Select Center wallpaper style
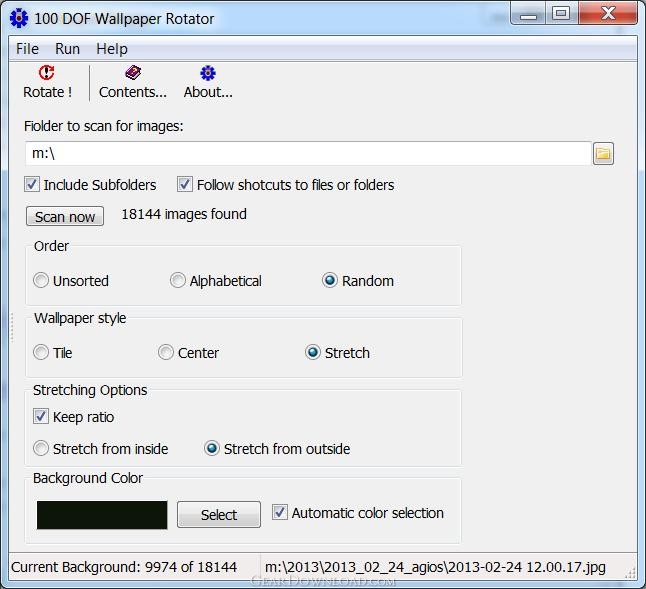This screenshot has width=646, height=589. pyautogui.click(x=166, y=352)
